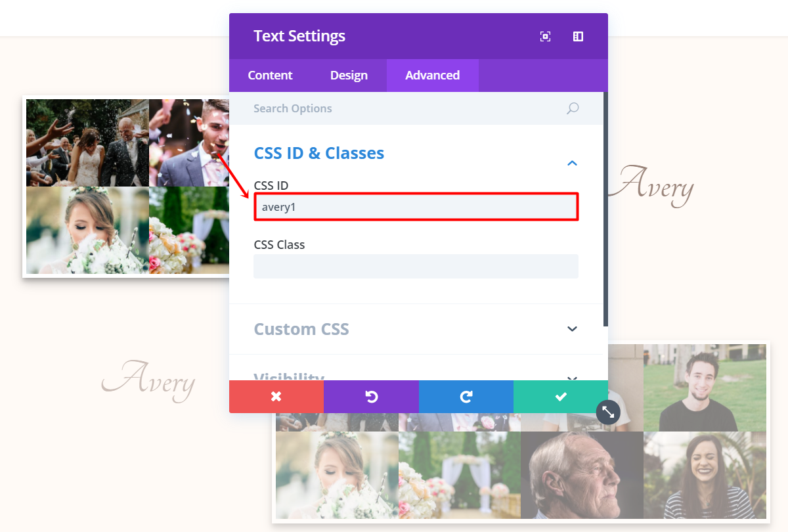Viewport: 788px width, 532px height.
Task: Click the modal's vertical scrollbar
Action: pos(605,209)
